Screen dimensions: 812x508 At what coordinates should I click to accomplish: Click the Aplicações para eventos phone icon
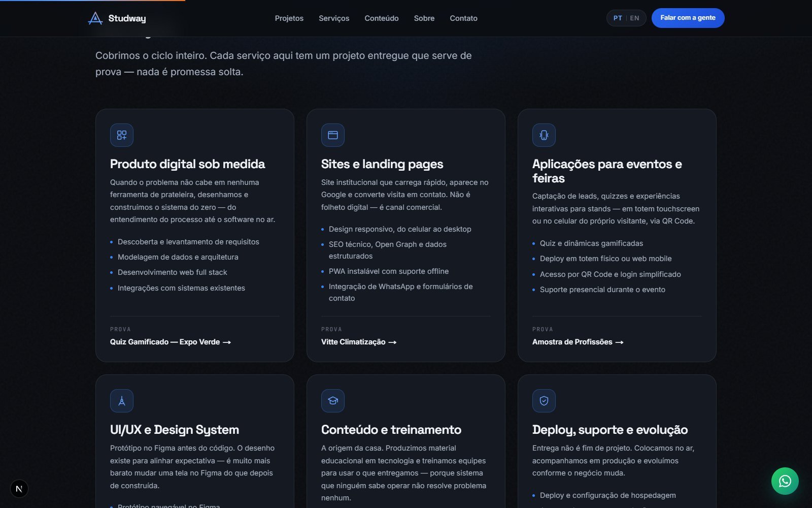[x=544, y=135]
